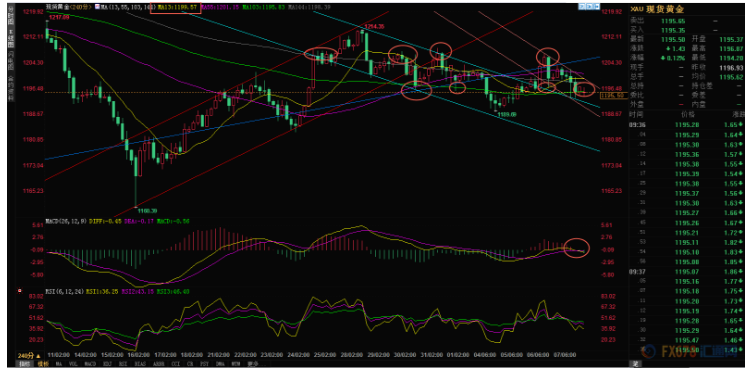
Task: Switch to the MTM indicator tab
Action: [x=236, y=364]
